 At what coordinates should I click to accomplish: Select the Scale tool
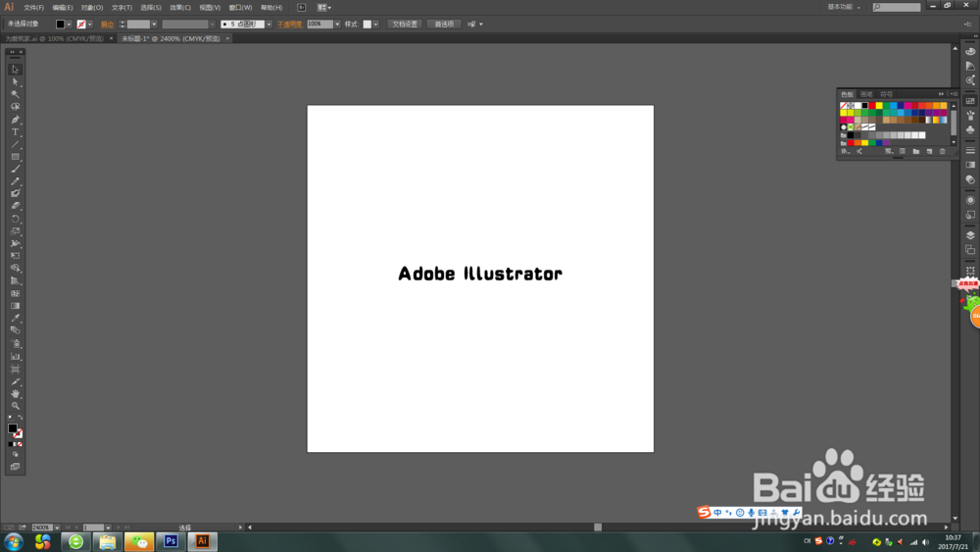tap(15, 231)
